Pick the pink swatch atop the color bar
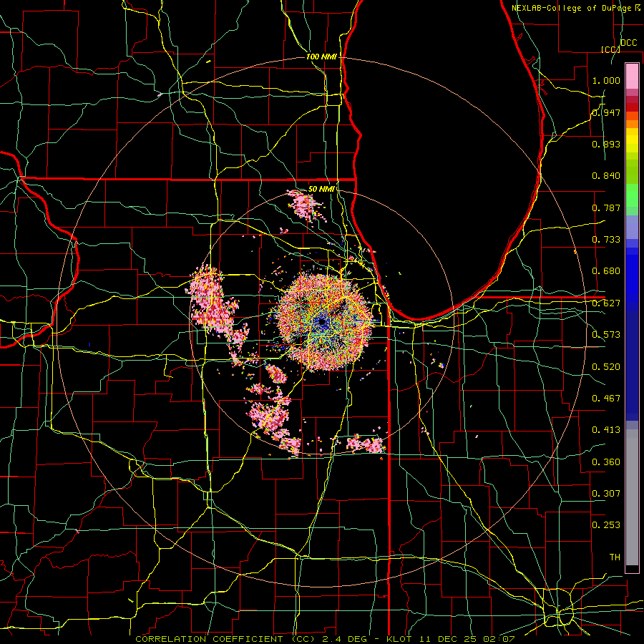This screenshot has width=644, height=644. (x=632, y=76)
